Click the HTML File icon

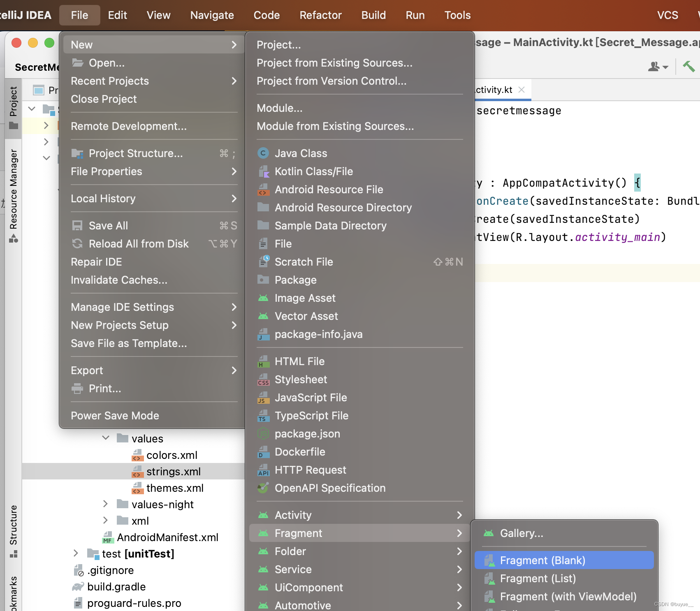[263, 361]
